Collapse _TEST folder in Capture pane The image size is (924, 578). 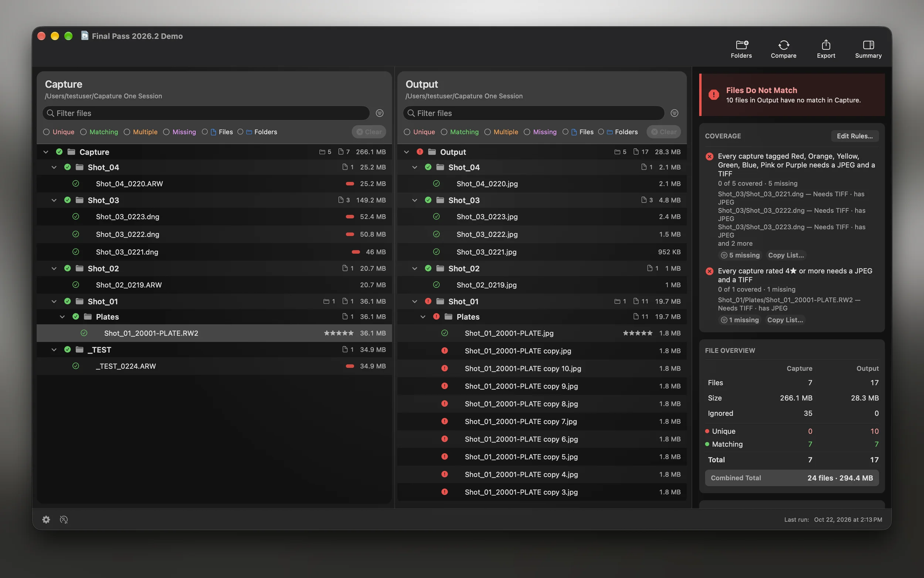[54, 349]
